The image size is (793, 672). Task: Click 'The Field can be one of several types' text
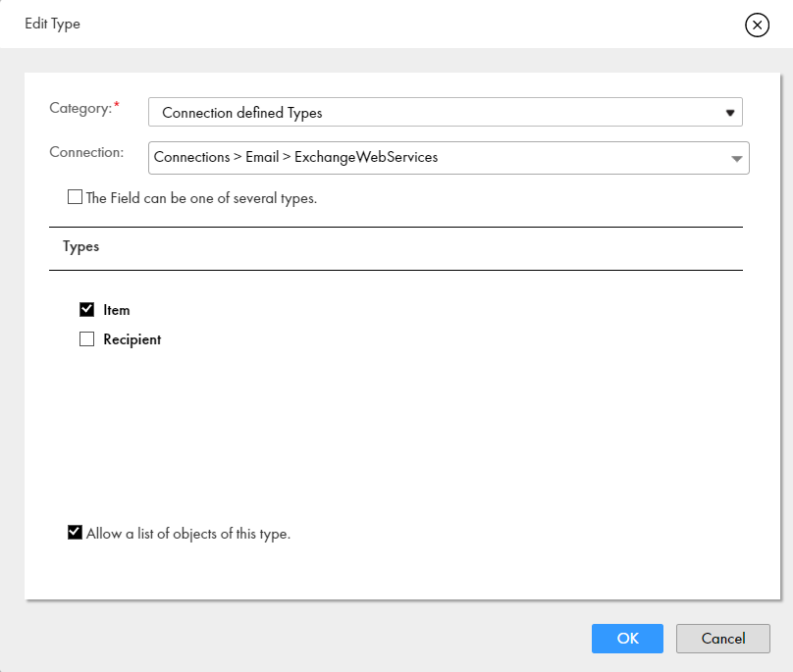pyautogui.click(x=201, y=198)
